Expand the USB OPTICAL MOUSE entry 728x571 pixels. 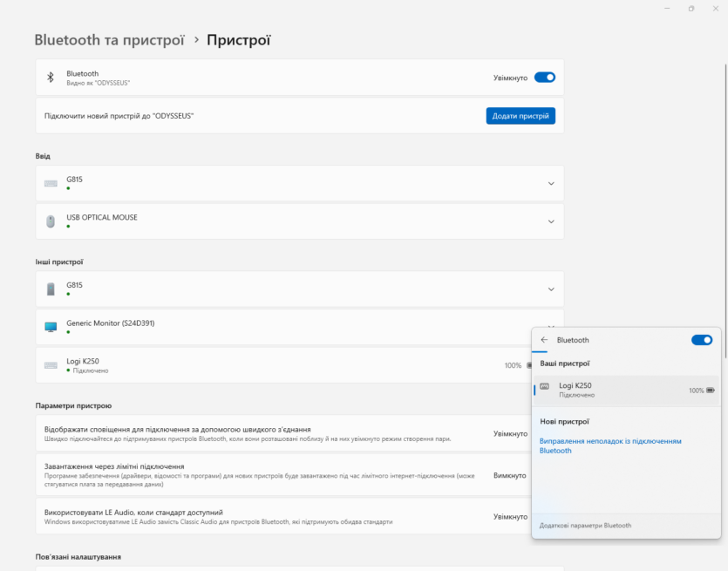coord(550,221)
